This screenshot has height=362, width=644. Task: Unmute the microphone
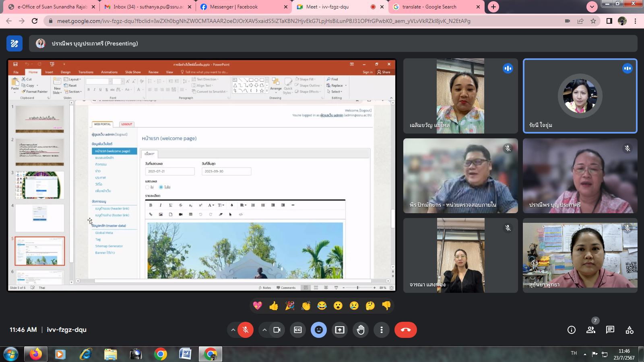pyautogui.click(x=246, y=330)
